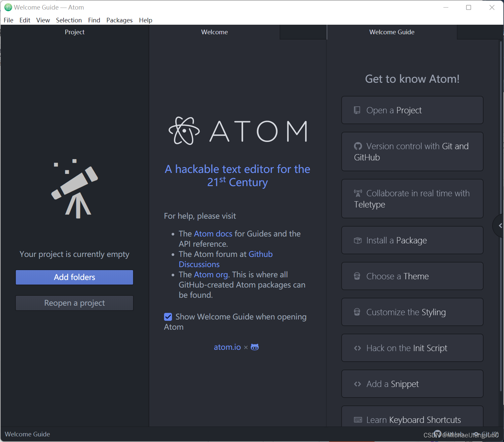Switch to the Welcome tab
Viewport: 504px width, 442px height.
tap(214, 32)
